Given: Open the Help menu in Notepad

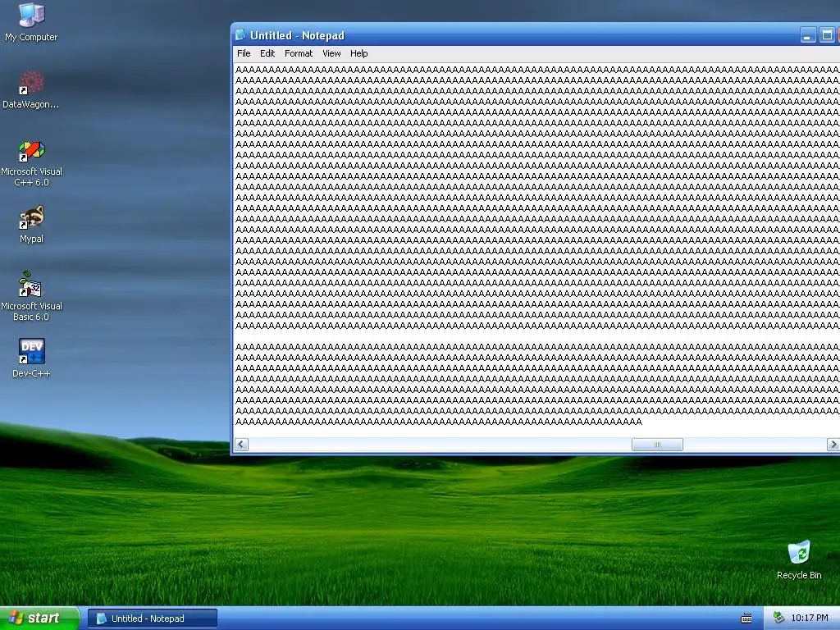Looking at the screenshot, I should coord(359,53).
